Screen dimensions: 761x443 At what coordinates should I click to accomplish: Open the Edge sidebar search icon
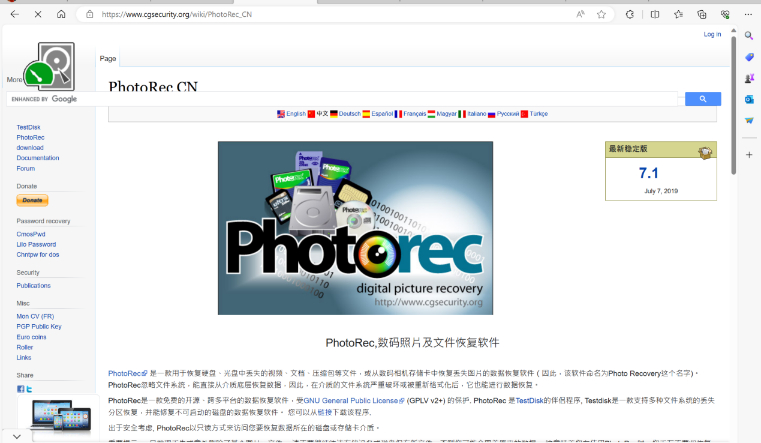749,35
